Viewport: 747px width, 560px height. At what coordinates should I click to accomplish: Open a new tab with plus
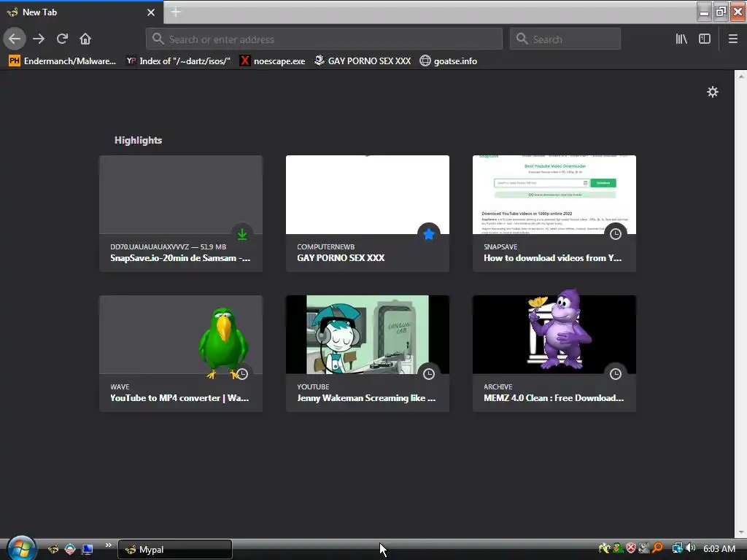pos(176,12)
